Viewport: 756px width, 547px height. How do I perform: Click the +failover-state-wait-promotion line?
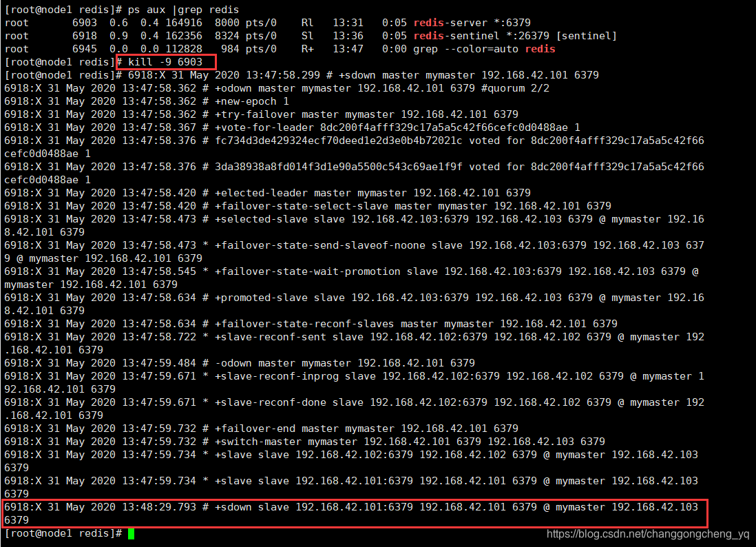coord(351,278)
